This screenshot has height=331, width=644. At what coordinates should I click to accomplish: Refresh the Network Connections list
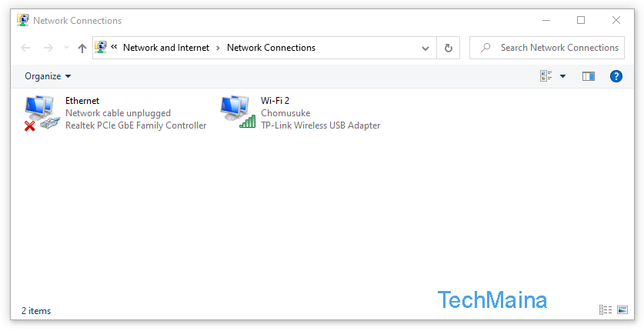point(448,48)
